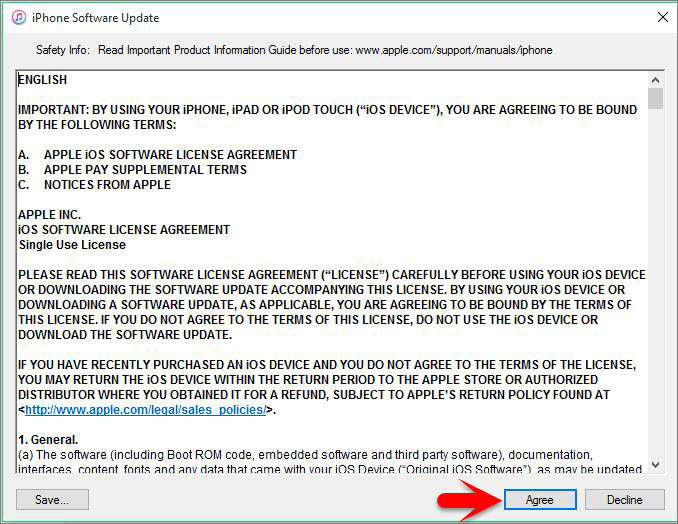This screenshot has width=678, height=524.
Task: Click the scrollbar down arrow
Action: click(655, 464)
